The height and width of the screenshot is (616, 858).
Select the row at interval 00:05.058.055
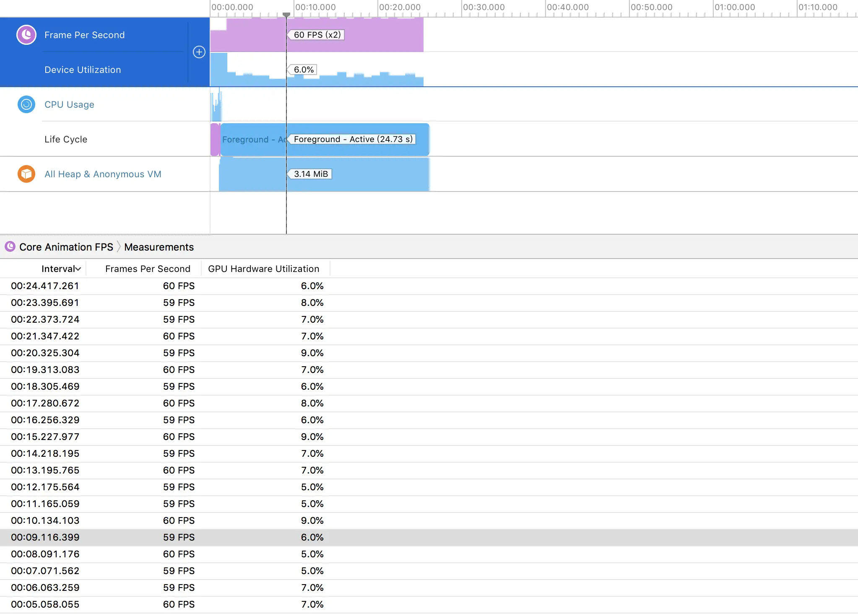click(45, 604)
